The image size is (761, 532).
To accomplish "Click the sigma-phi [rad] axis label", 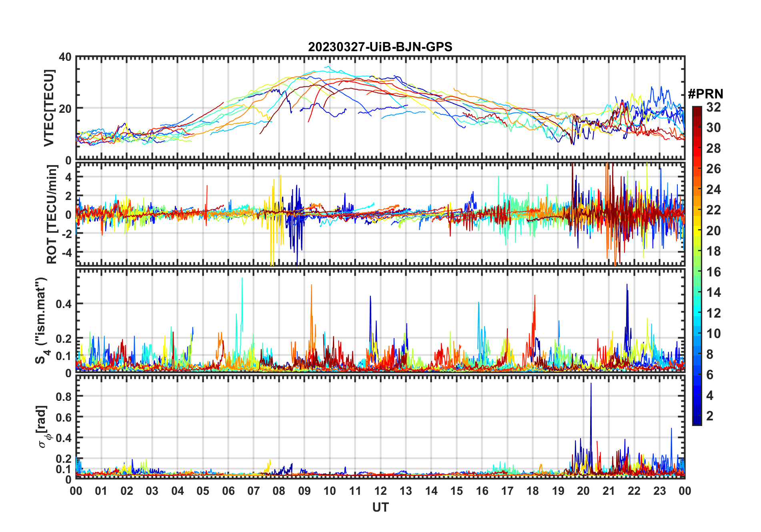I will click(43, 426).
